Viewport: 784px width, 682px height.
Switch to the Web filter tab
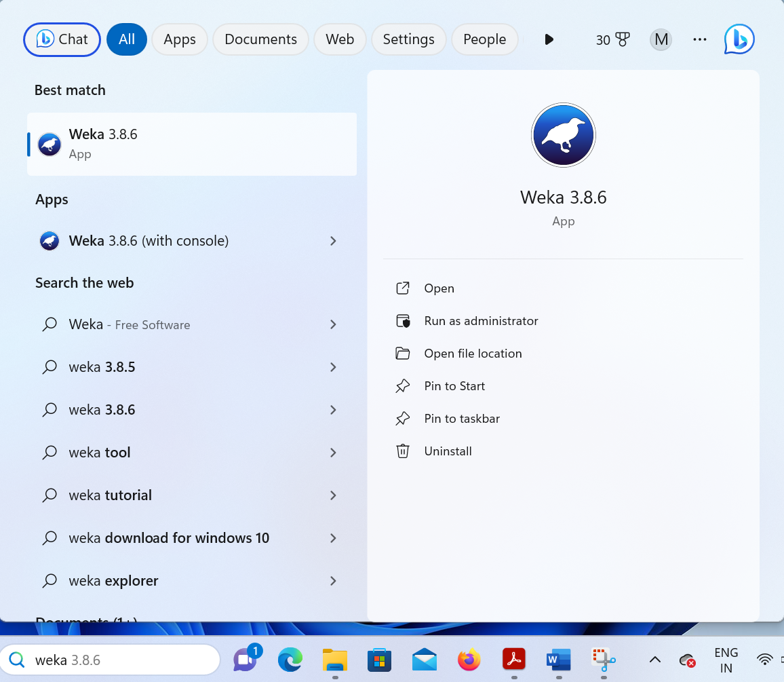pos(340,39)
